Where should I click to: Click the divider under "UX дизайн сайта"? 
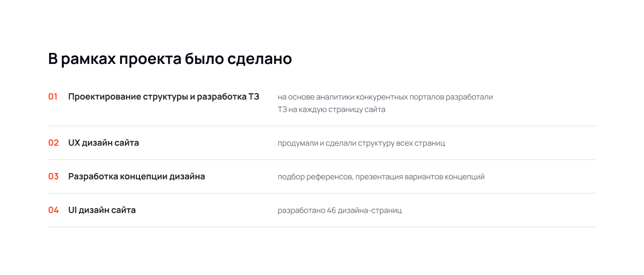click(322, 160)
